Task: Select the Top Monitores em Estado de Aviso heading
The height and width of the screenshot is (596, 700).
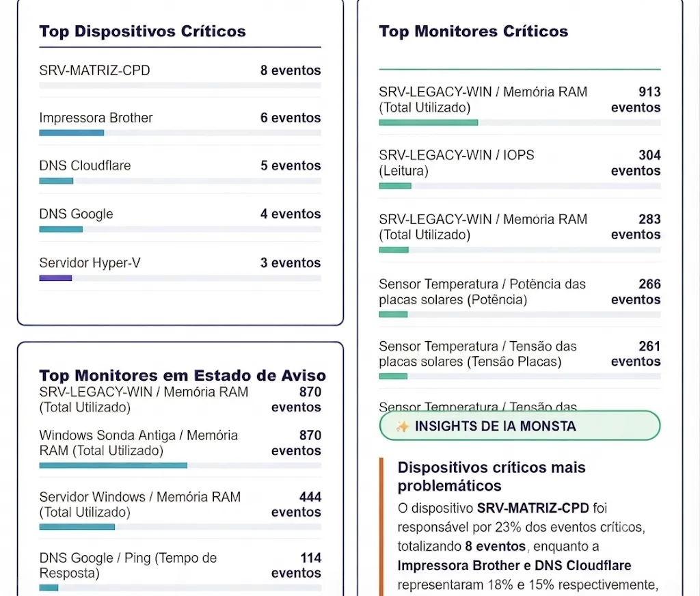Action: pos(183,375)
